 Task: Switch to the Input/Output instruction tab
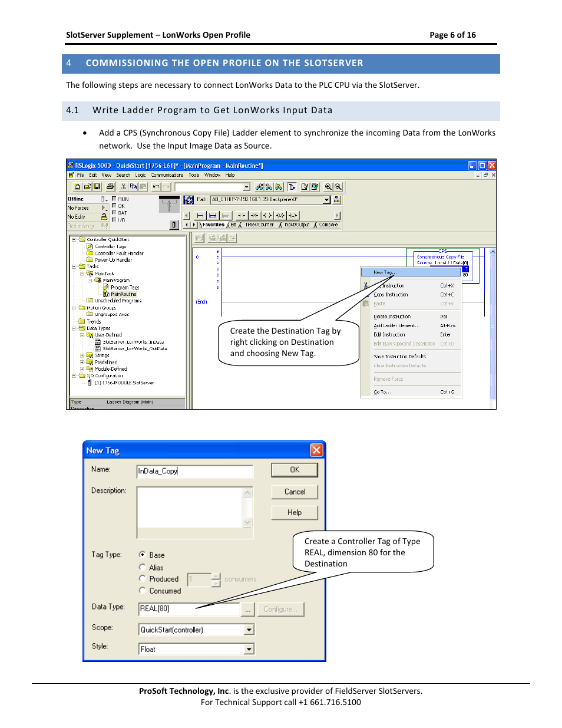pyautogui.click(x=296, y=225)
